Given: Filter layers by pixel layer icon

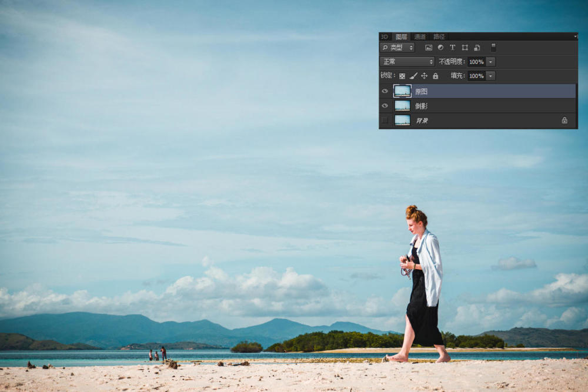Looking at the screenshot, I should point(429,48).
